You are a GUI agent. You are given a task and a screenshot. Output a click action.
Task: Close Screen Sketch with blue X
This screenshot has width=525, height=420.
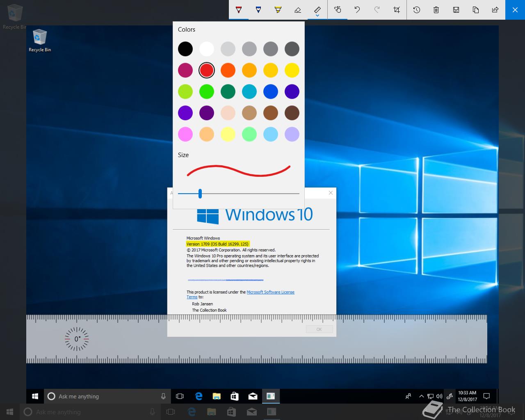pyautogui.click(x=515, y=10)
